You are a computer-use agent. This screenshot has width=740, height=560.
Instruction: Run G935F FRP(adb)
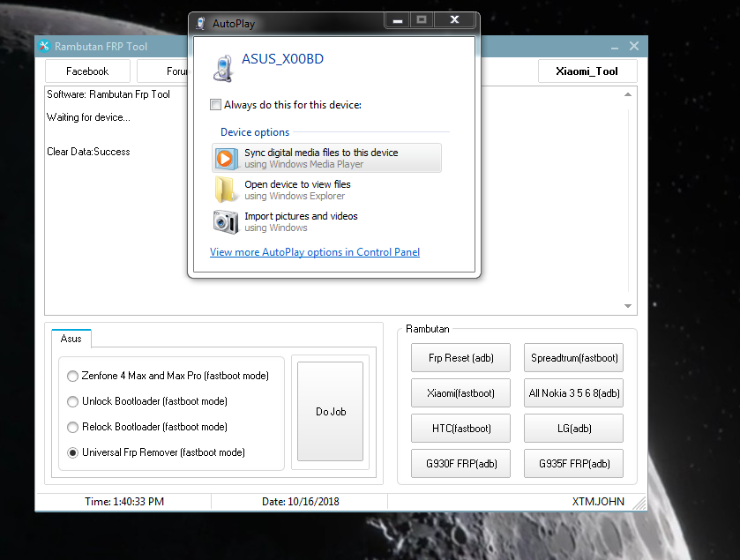[x=573, y=464]
